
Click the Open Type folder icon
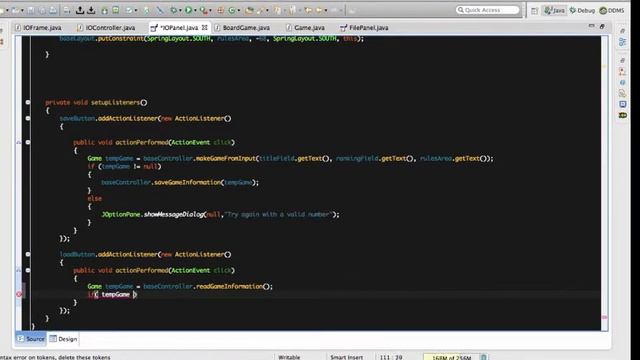249,10
